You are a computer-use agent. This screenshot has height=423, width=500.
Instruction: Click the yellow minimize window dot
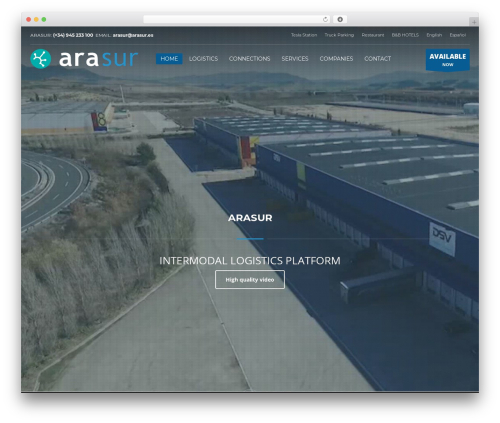pyautogui.click(x=36, y=19)
